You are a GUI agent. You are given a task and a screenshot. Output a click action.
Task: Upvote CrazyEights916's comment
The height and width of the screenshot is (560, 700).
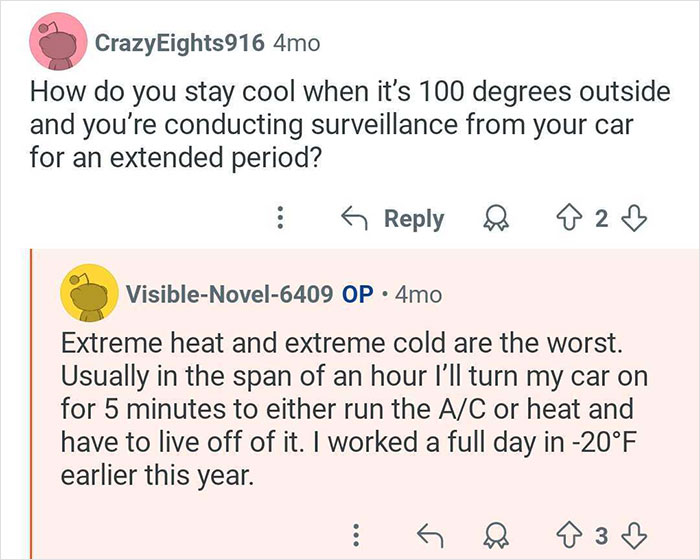(570, 218)
